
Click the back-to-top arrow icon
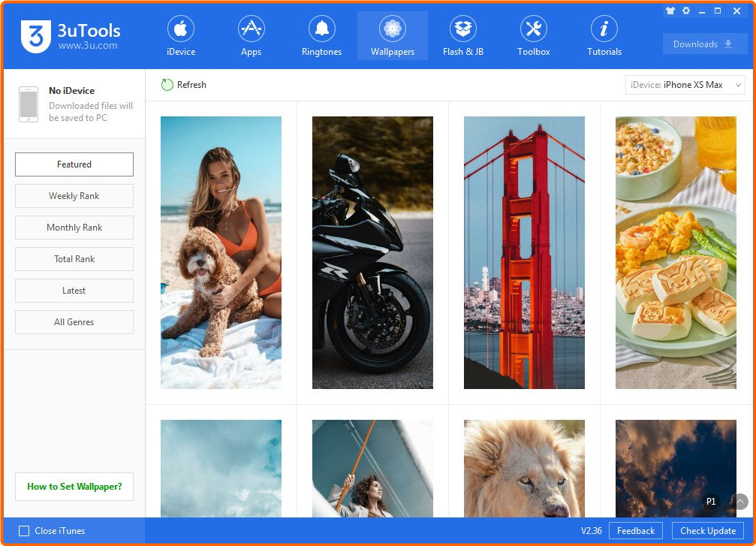(x=740, y=501)
